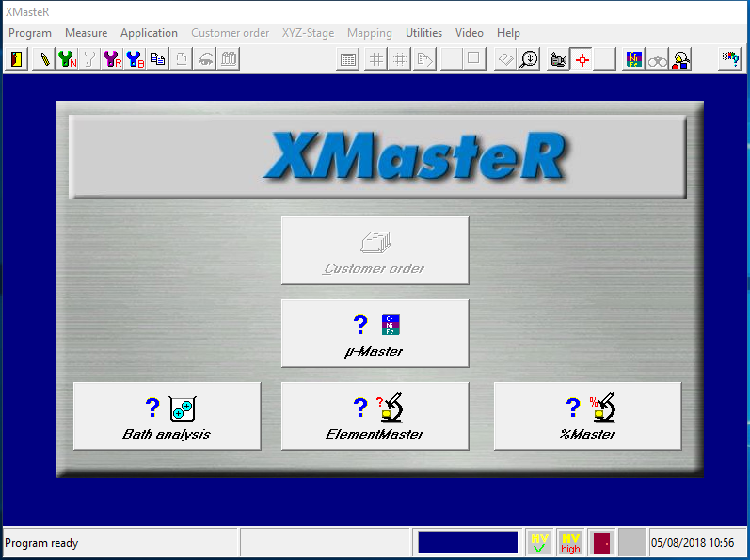Click the HV high status indicator

click(570, 543)
